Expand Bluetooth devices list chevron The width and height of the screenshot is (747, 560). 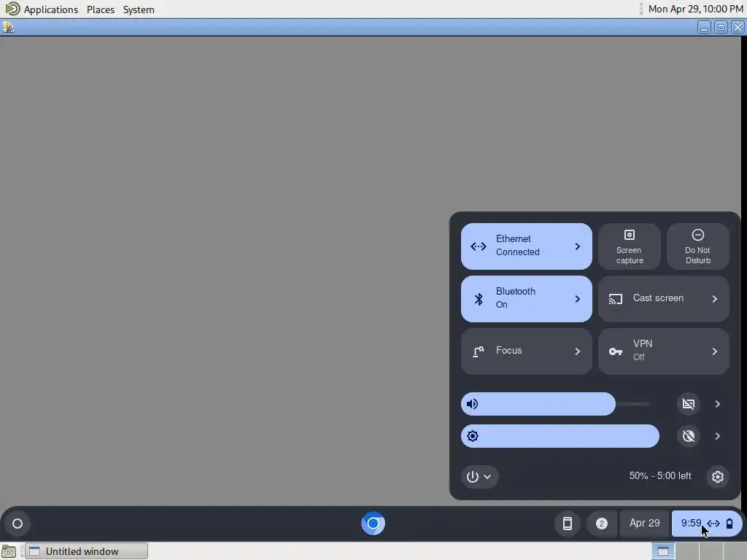pos(578,298)
